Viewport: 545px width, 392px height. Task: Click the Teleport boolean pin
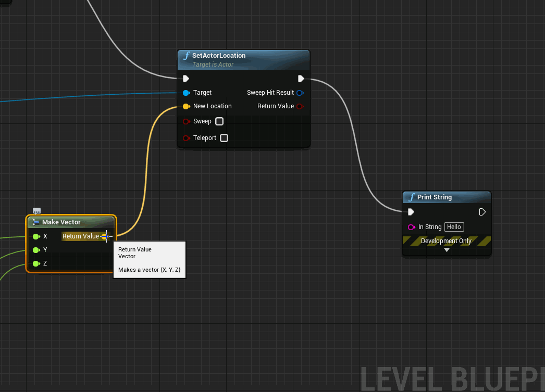pos(187,138)
